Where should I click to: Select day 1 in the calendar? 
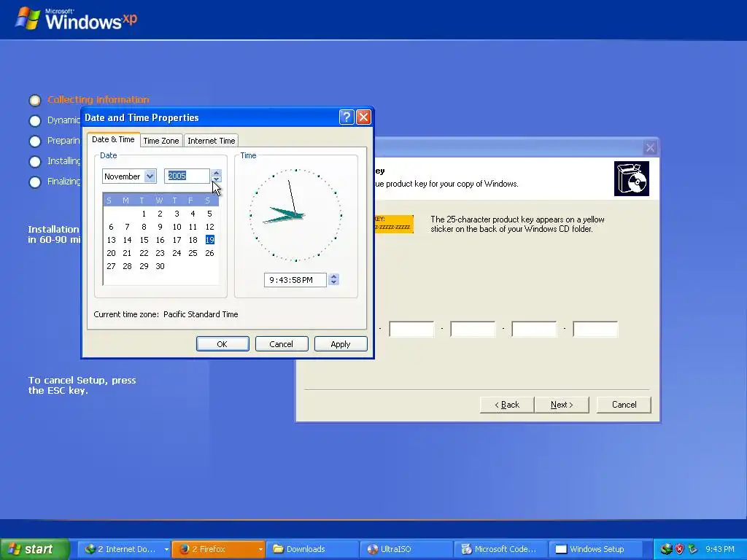144,214
